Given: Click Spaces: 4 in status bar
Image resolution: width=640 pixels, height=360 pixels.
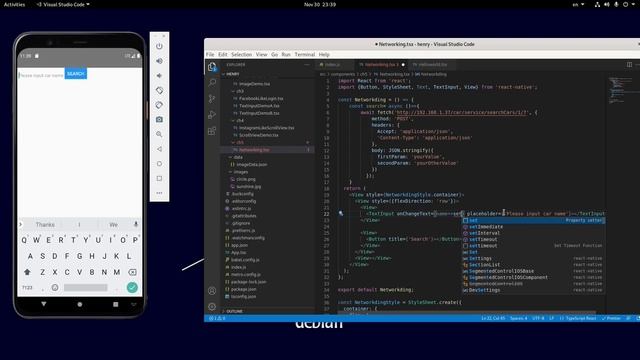Looking at the screenshot, I should [x=518, y=318].
